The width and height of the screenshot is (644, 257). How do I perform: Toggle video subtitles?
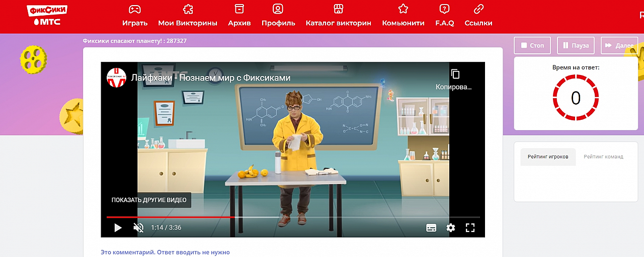coord(431,228)
